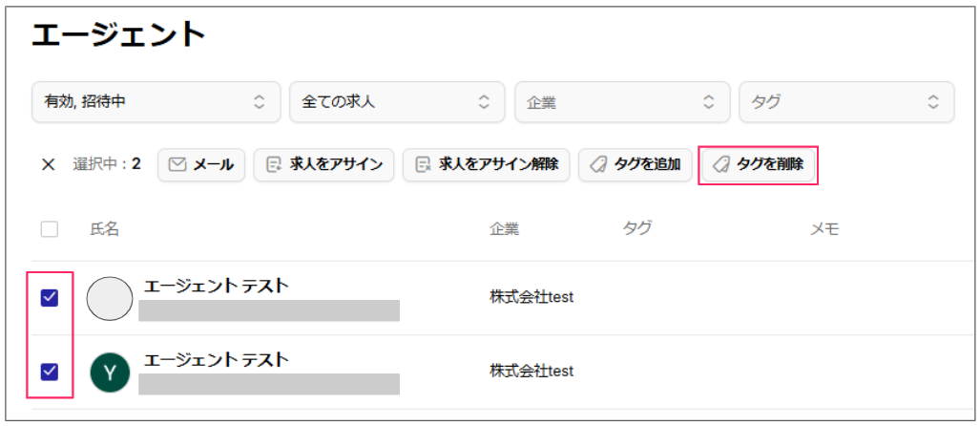Click the unassign icon on 求人をアサイン解除
The height and width of the screenshot is (426, 980).
point(423,164)
